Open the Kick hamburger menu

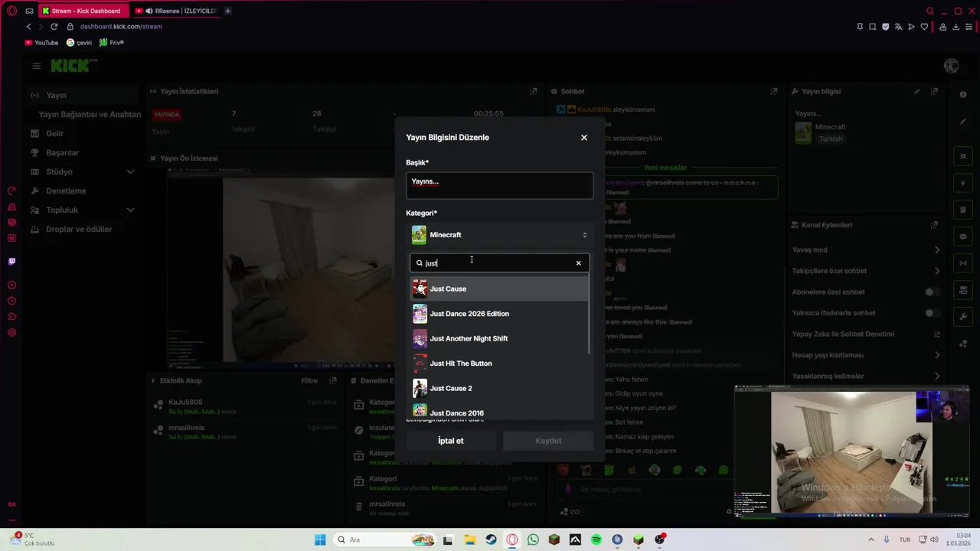click(36, 66)
